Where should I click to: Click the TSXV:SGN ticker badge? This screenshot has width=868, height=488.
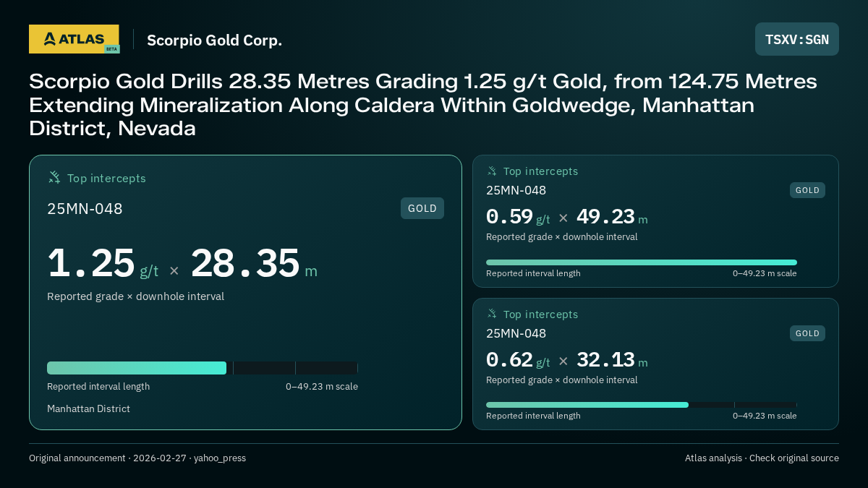pyautogui.click(x=797, y=39)
